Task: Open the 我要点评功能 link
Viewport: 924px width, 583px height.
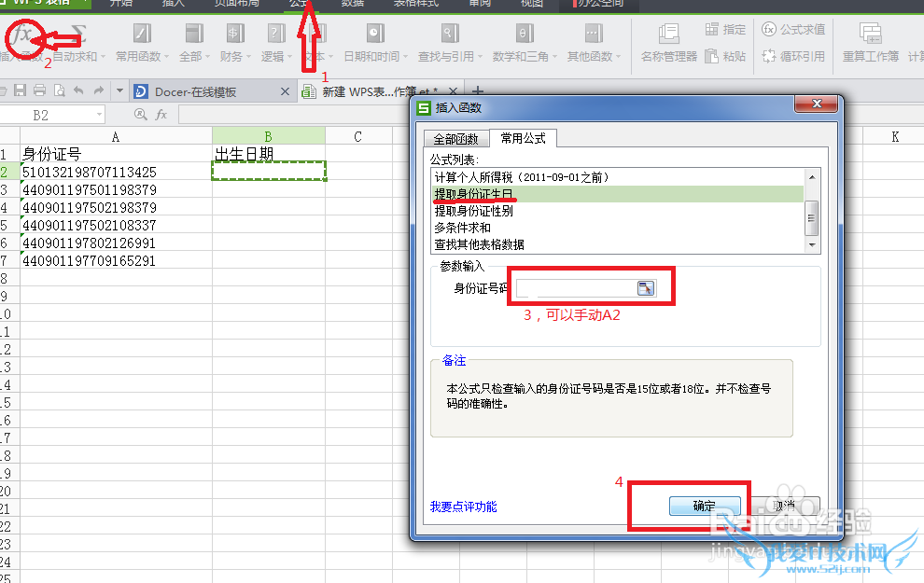Action: pos(463,507)
